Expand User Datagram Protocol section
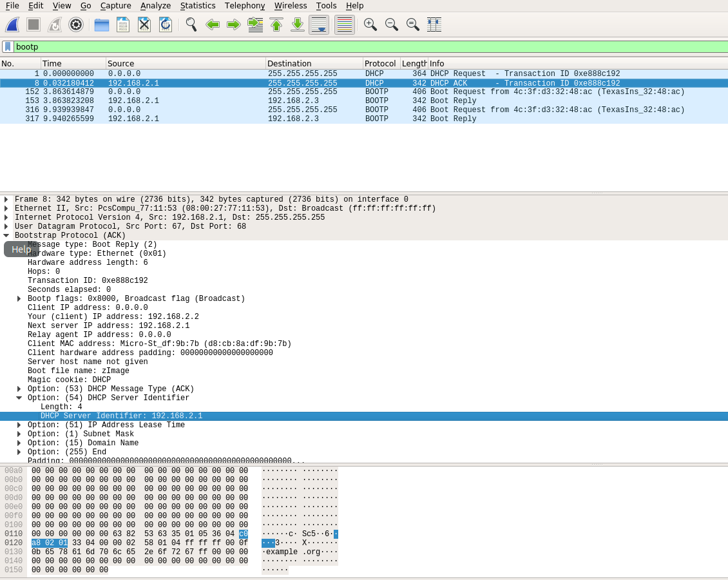Screen dimensions: 728x580 coord(6,227)
